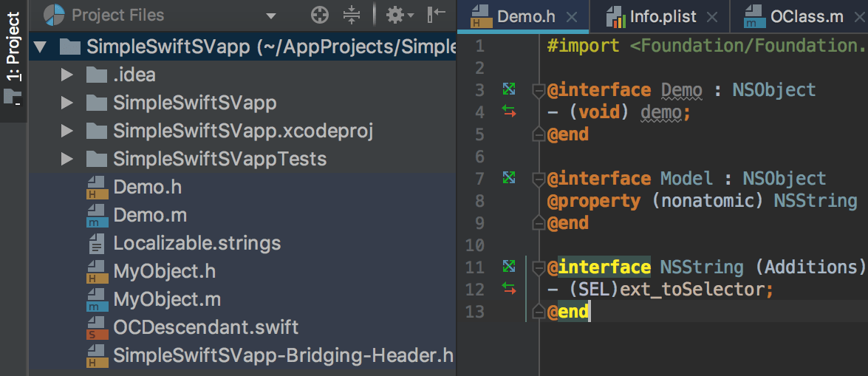This screenshot has height=376, width=868.
Task: Select the .idea folder icon
Action: pyautogui.click(x=97, y=75)
